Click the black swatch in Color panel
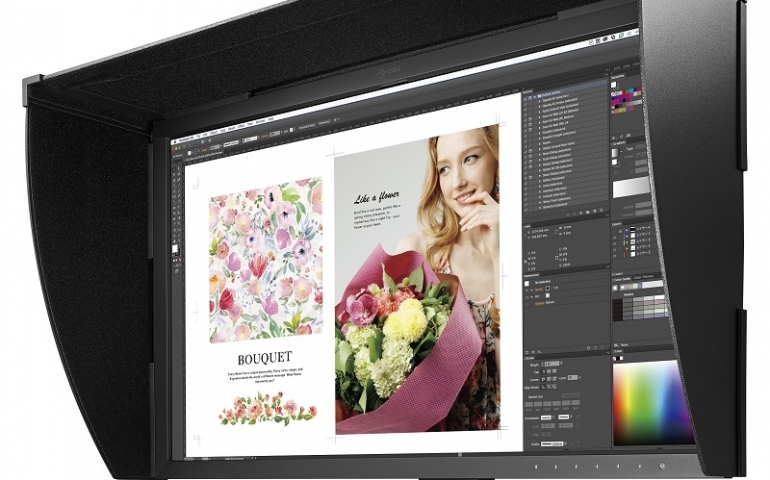 coord(618,359)
